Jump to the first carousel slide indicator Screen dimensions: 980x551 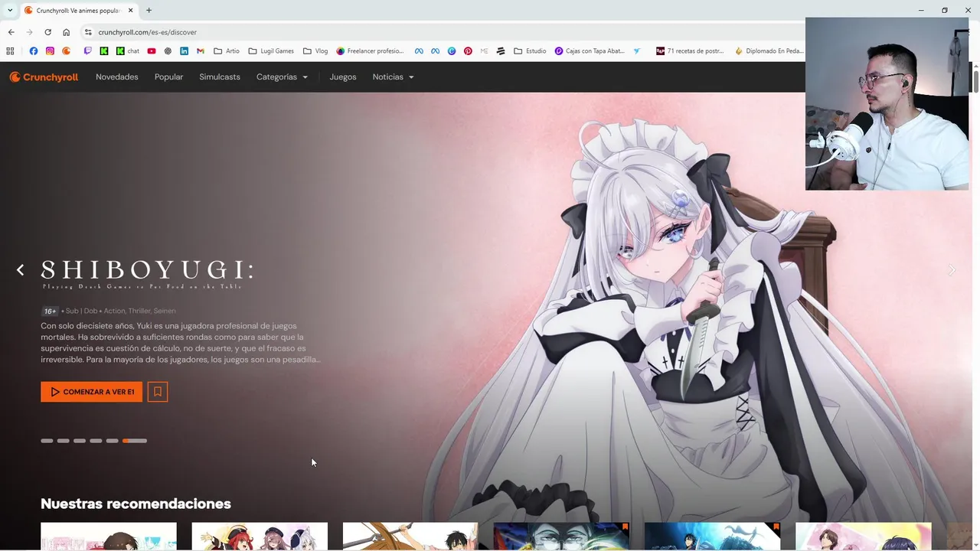(47, 441)
